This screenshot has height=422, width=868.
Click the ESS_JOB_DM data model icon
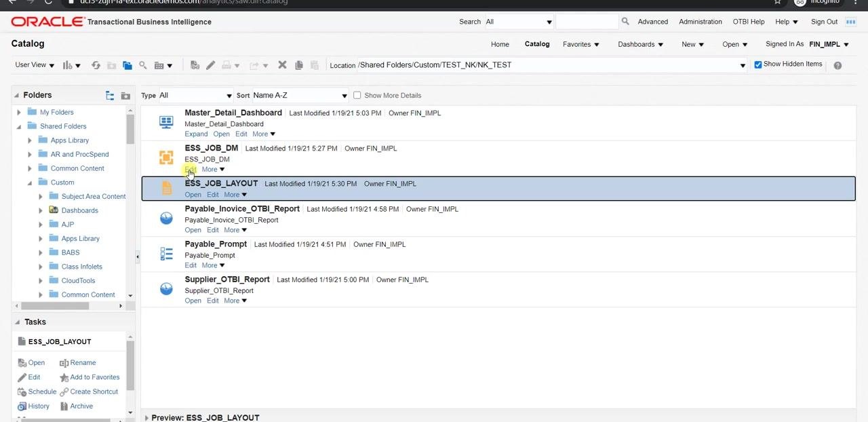point(166,157)
